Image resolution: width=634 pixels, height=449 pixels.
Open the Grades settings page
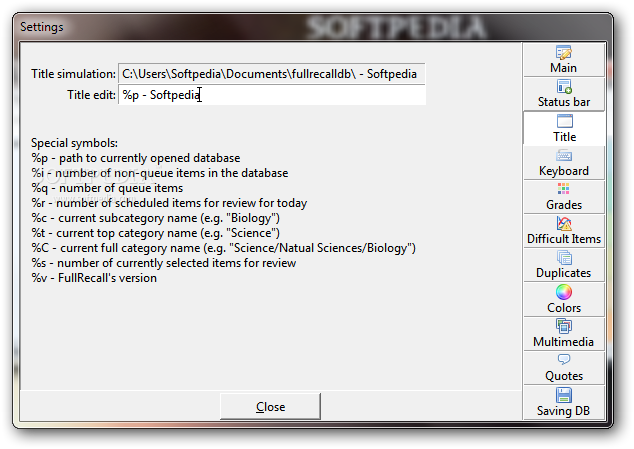(564, 197)
